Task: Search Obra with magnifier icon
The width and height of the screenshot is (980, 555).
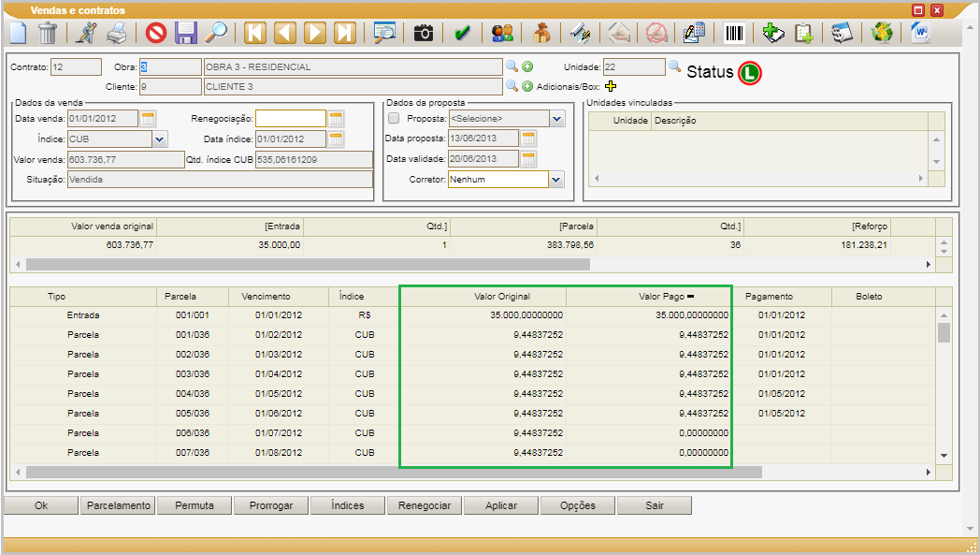Action: pyautogui.click(x=512, y=66)
